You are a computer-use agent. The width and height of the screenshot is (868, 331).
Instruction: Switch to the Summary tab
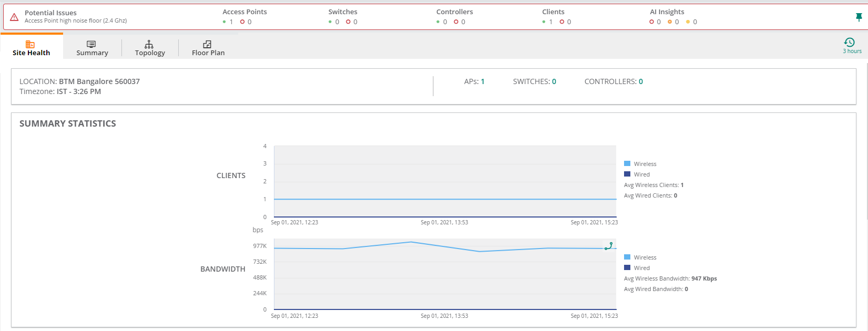pyautogui.click(x=92, y=48)
